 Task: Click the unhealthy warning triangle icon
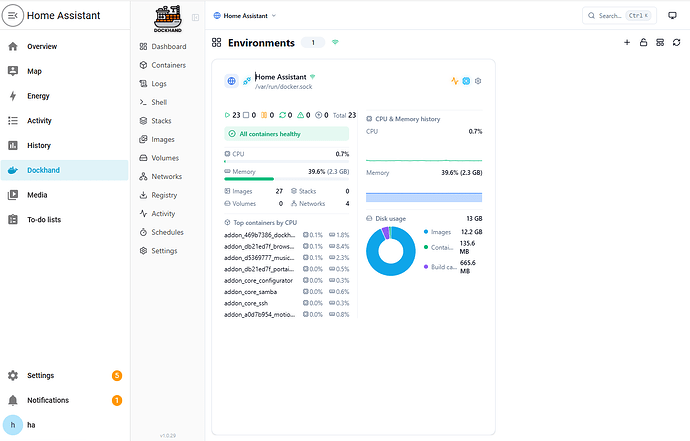(301, 115)
